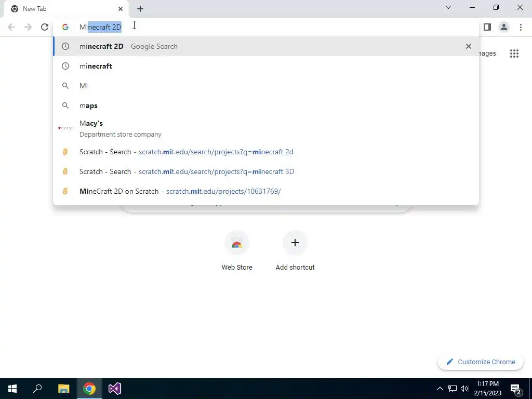Open Chrome's three-dot menu
This screenshot has height=399, width=532.
point(521,27)
